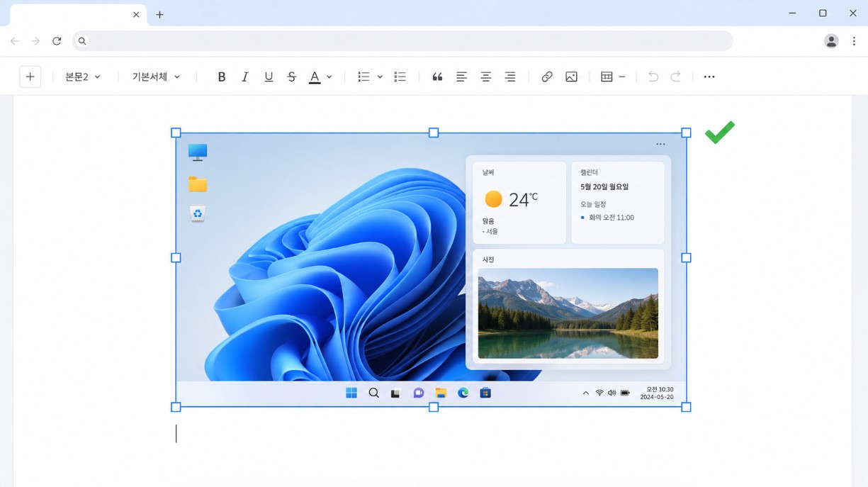Click the top-left resize handle of the image
Viewport: 868px width, 487px height.
click(176, 133)
